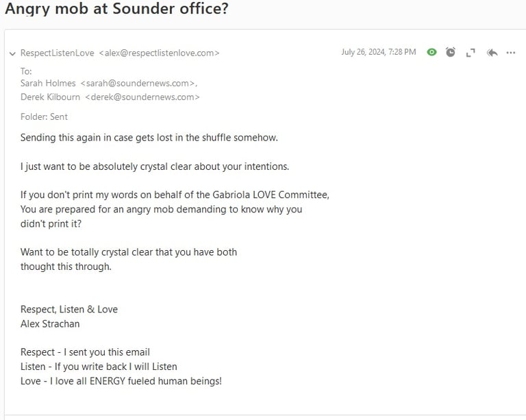Click the first line of the email body
Image resolution: width=526 pixels, height=420 pixels.
click(149, 138)
